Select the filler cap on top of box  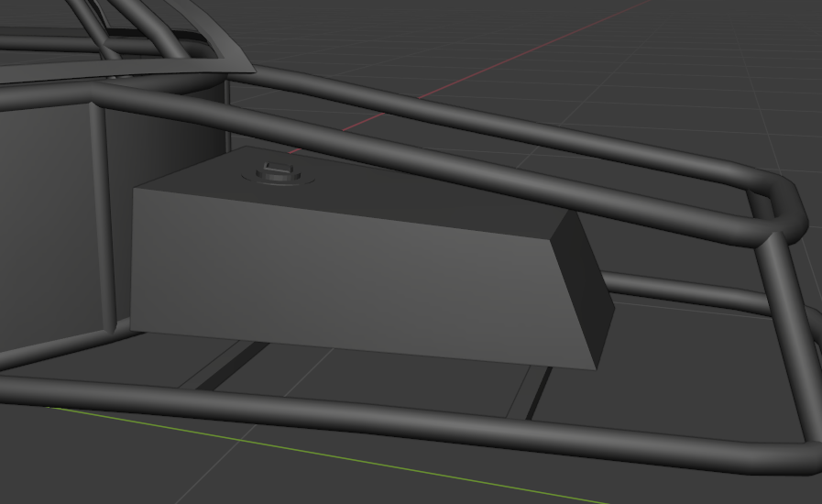pyautogui.click(x=279, y=173)
